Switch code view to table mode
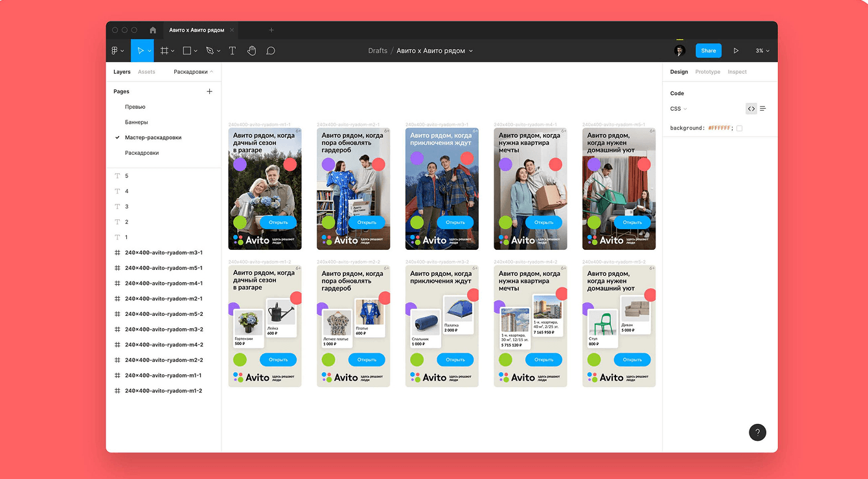Image resolution: width=868 pixels, height=479 pixels. point(763,109)
